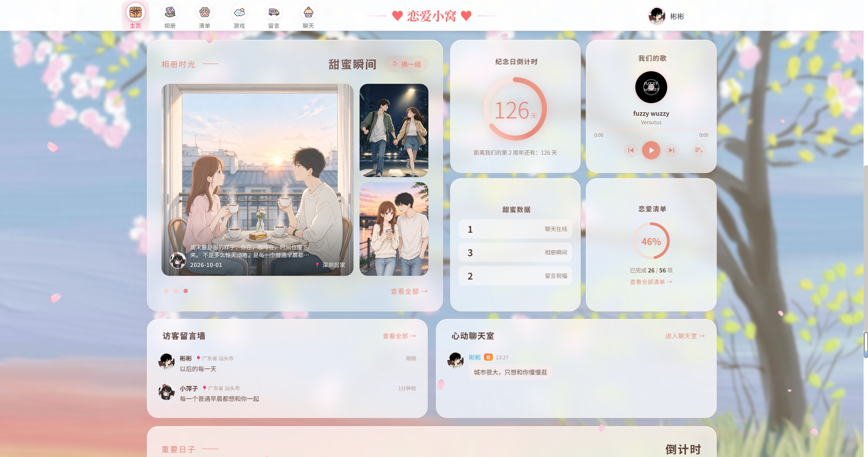The height and width of the screenshot is (457, 868).
Task: Click guest message 每一个普通早晨都想和你一起
Action: tap(219, 399)
